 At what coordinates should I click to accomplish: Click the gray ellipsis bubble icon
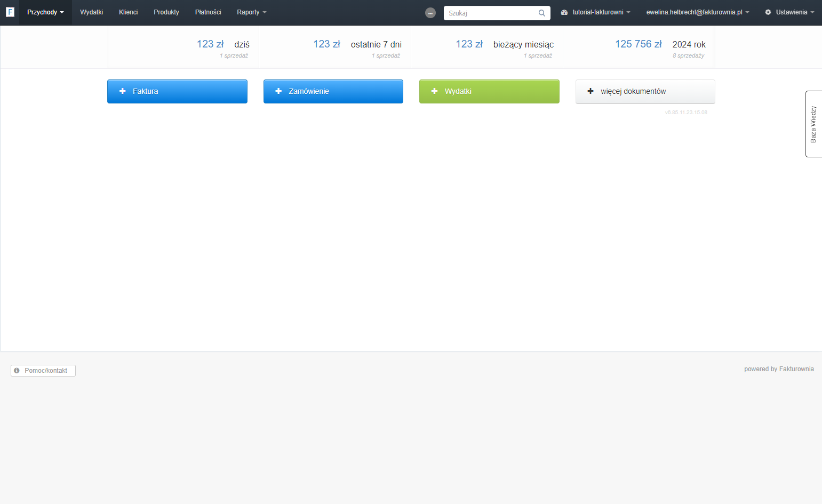(430, 13)
